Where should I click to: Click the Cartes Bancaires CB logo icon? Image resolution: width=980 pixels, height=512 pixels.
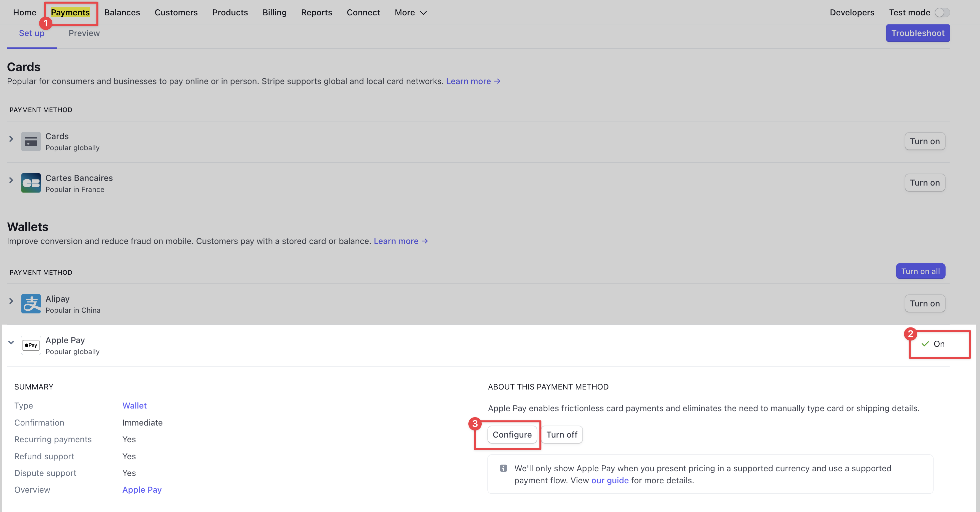pos(31,183)
